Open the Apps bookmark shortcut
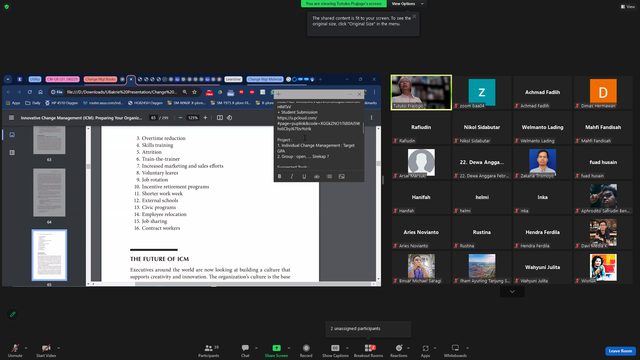This screenshot has width=640, height=360. tap(13, 103)
